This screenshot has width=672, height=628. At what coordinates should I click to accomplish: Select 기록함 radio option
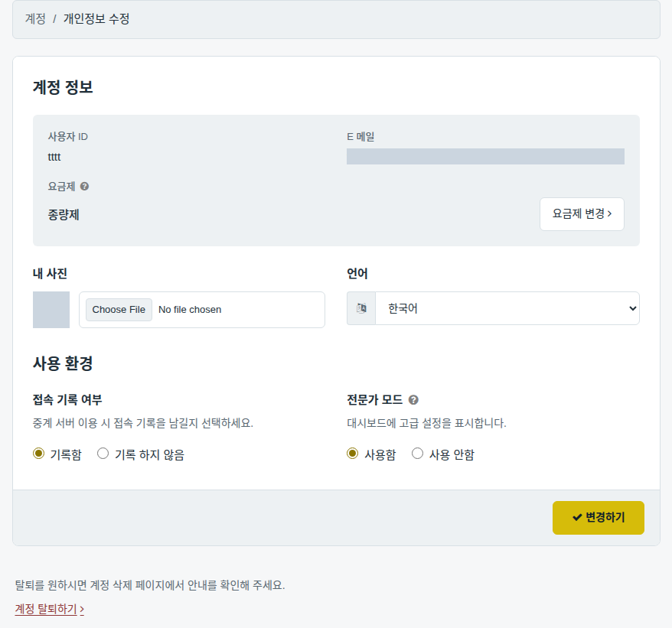38,454
